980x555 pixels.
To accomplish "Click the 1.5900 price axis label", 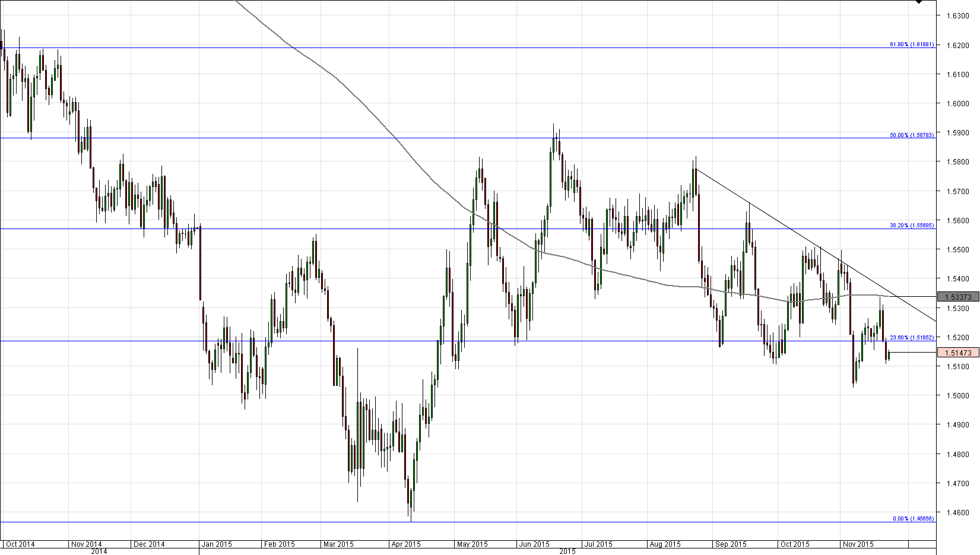I will tap(957, 133).
